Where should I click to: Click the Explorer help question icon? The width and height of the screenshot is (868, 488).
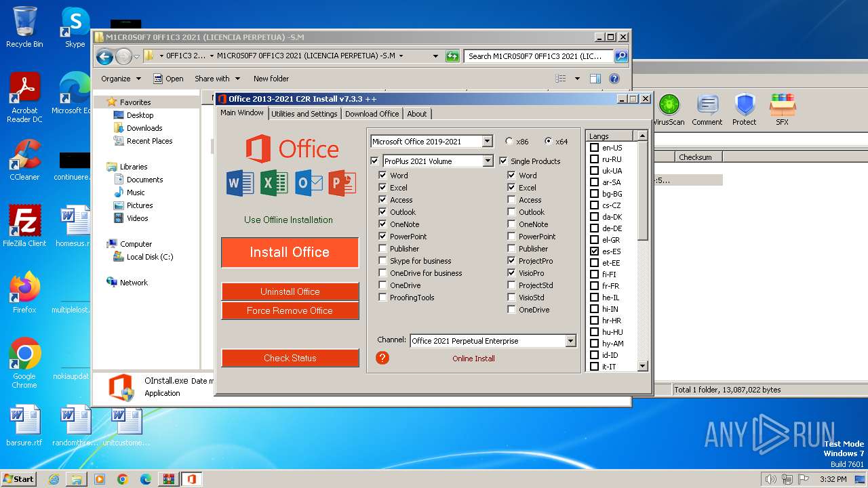pos(614,79)
